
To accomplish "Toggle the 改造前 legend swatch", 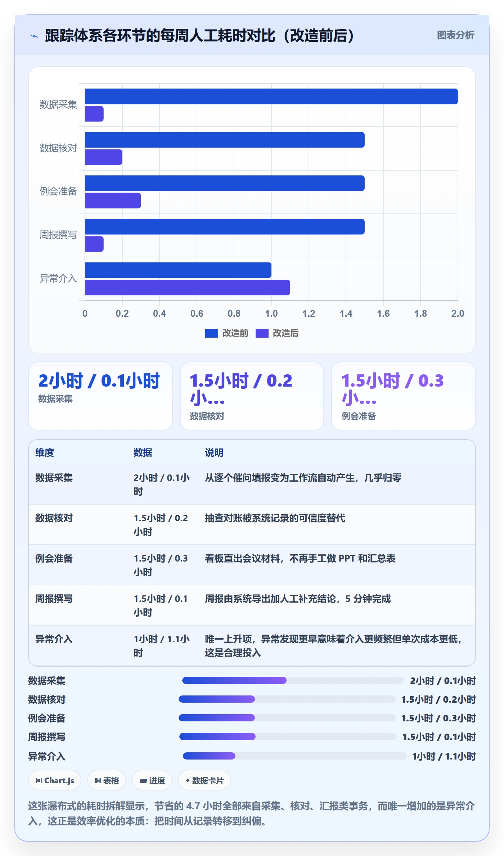I will 211,333.
